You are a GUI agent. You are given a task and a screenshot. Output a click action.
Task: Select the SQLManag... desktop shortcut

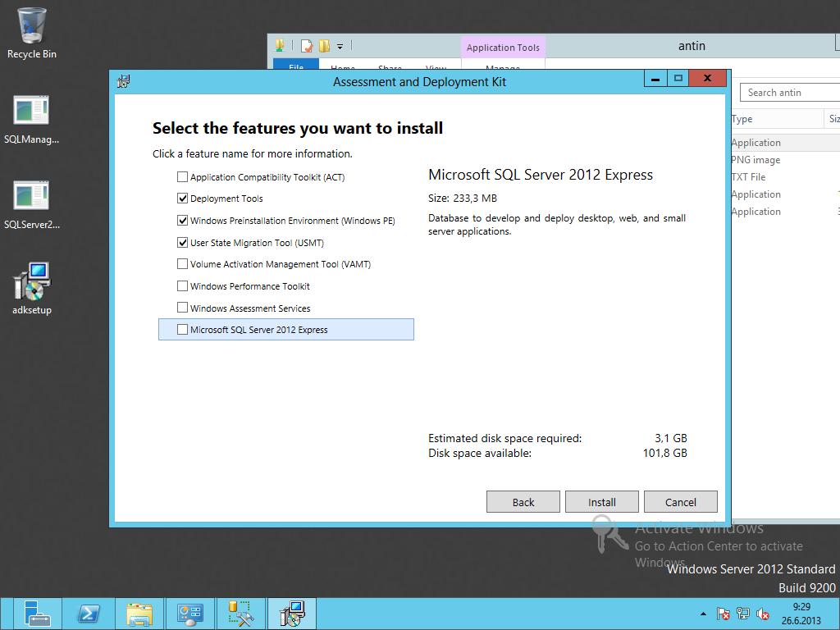click(32, 120)
